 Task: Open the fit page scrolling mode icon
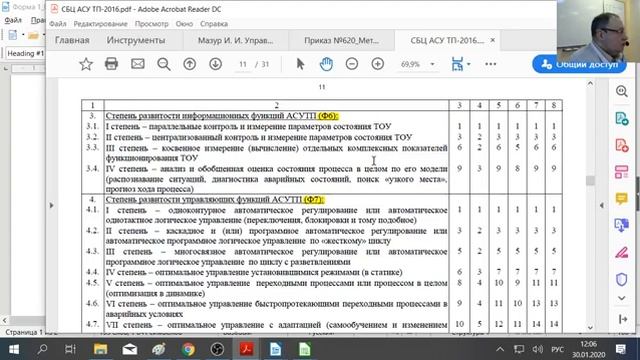coord(458,64)
